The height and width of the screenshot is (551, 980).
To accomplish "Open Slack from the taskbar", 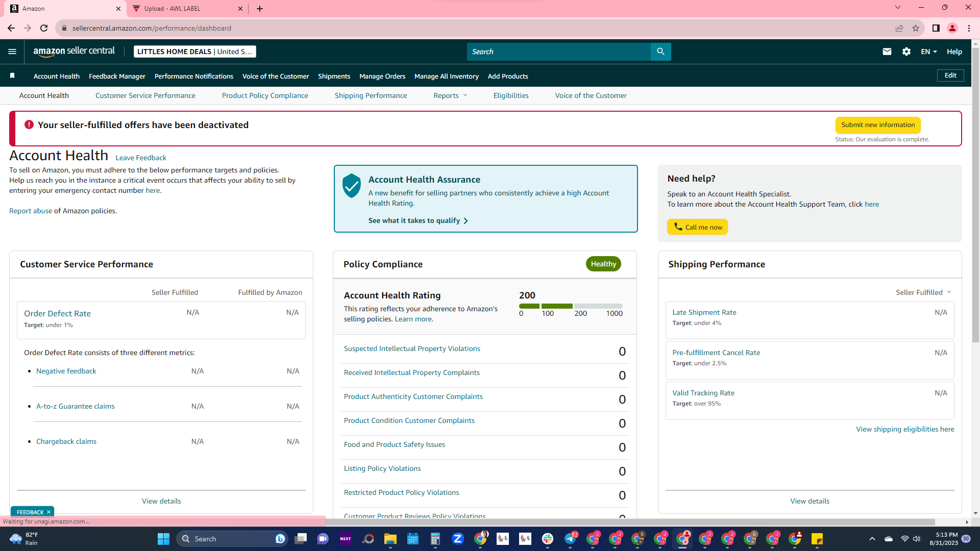I will point(548,539).
